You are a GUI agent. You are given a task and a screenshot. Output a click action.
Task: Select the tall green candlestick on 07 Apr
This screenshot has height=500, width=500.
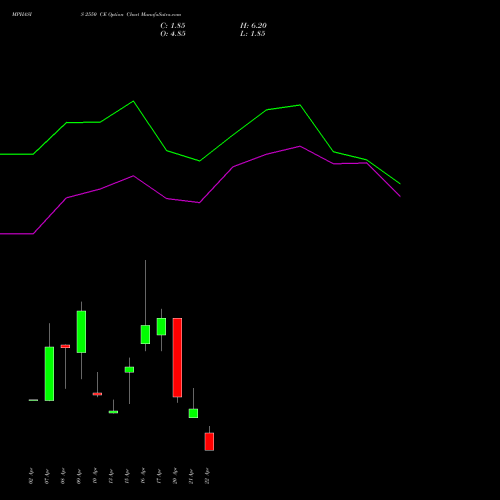49,374
